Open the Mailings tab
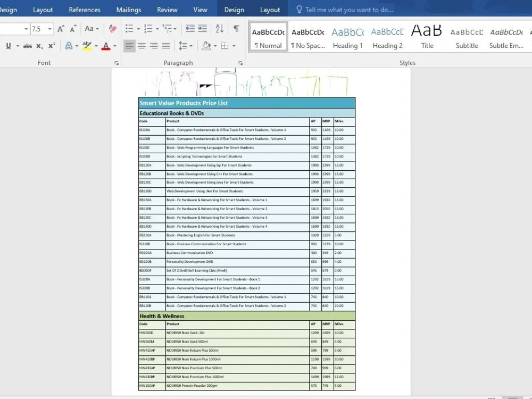 point(129,10)
